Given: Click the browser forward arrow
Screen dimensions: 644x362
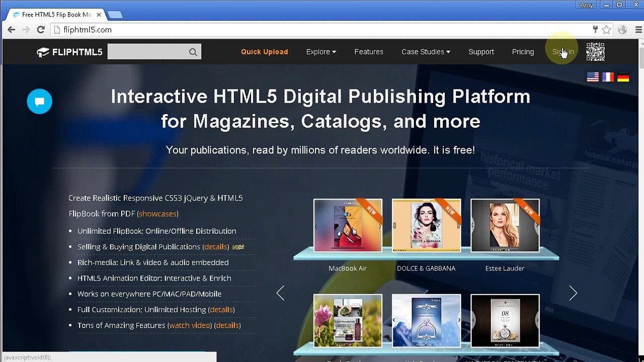Looking at the screenshot, I should (26, 30).
